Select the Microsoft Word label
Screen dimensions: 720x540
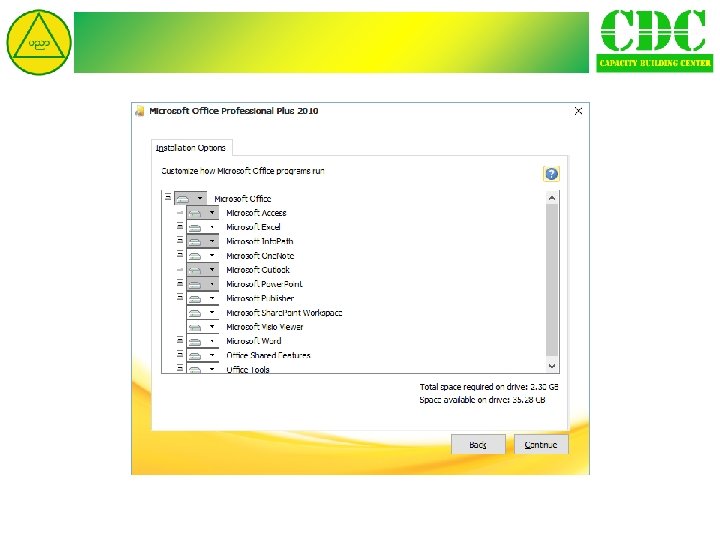[253, 341]
